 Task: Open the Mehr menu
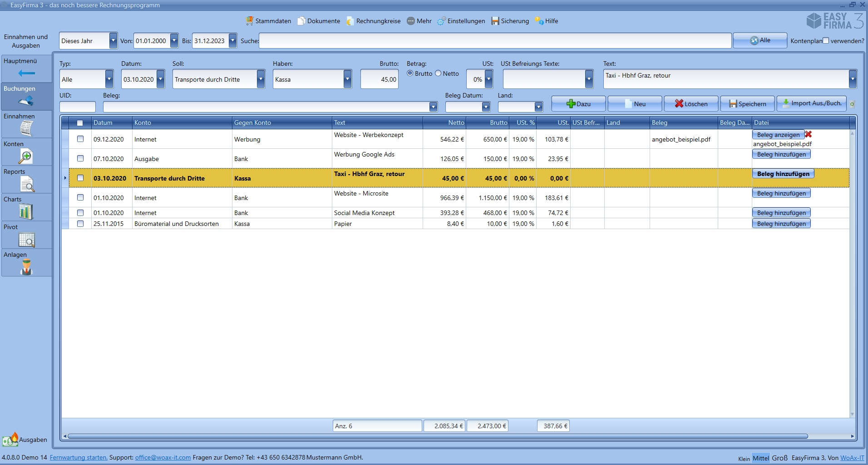pos(419,21)
